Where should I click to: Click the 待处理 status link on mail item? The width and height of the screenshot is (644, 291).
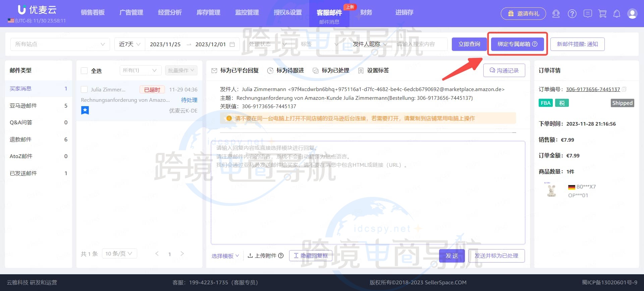(x=189, y=100)
